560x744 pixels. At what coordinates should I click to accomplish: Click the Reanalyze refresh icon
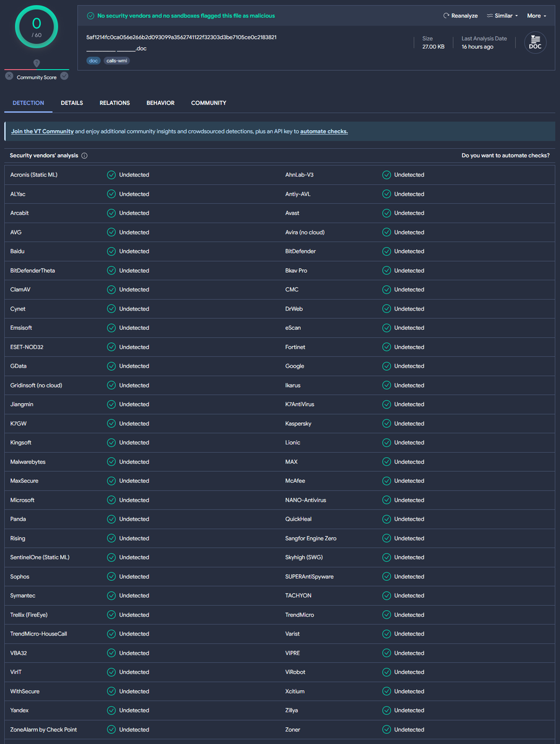coord(446,15)
